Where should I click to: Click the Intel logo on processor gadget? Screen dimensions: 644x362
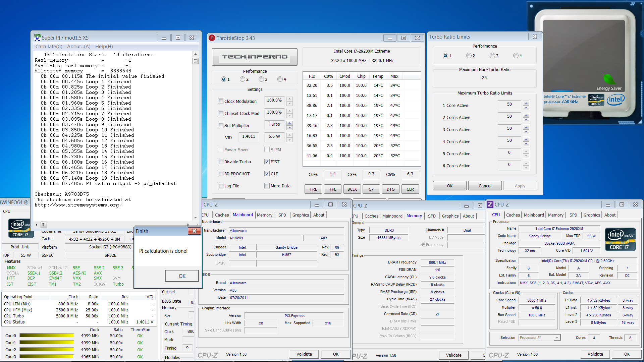click(x=615, y=100)
